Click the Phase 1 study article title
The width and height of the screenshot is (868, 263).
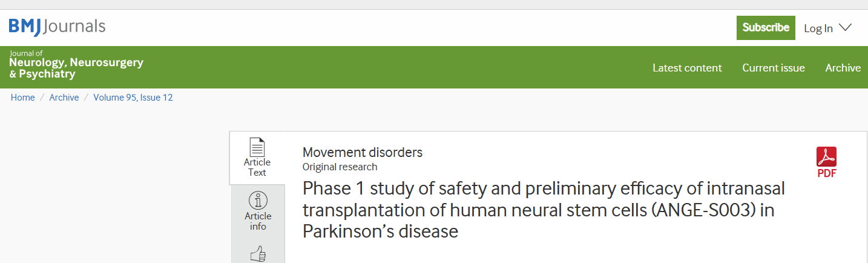tap(544, 210)
